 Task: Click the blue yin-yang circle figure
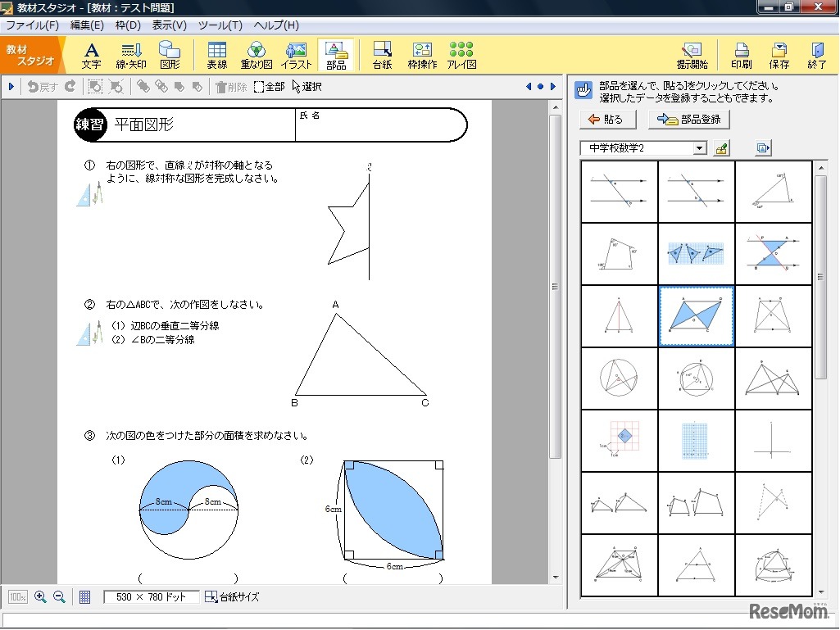click(x=188, y=510)
